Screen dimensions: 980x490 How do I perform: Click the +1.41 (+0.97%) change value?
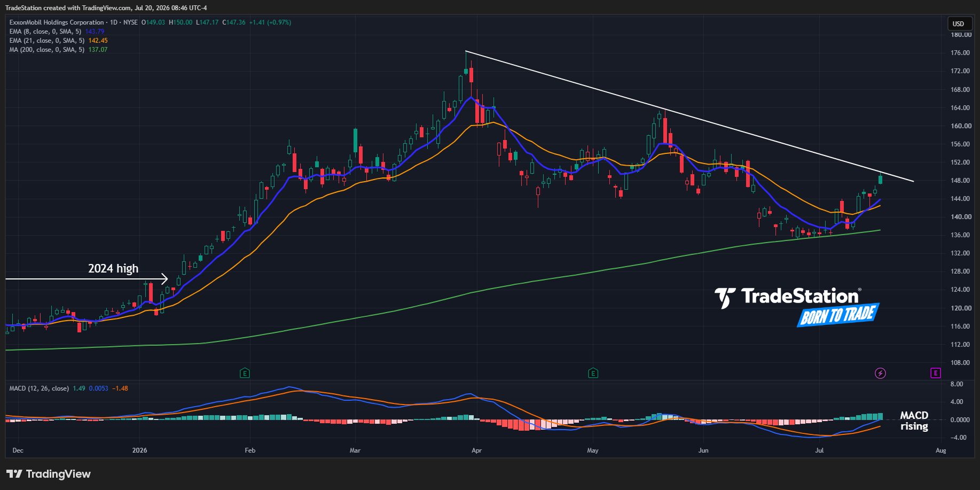[x=270, y=22]
